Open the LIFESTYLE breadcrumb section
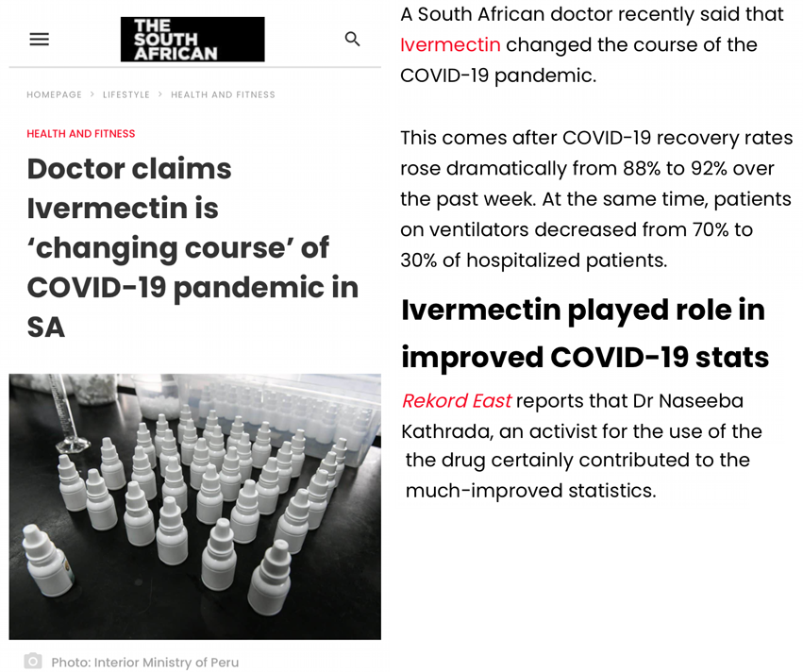 pos(126,94)
